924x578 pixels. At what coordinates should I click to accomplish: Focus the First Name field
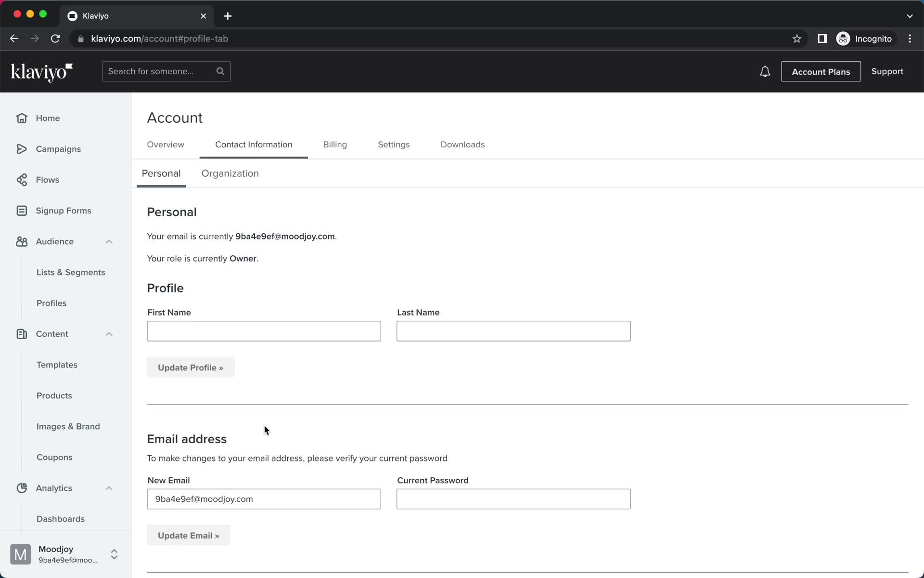point(264,331)
